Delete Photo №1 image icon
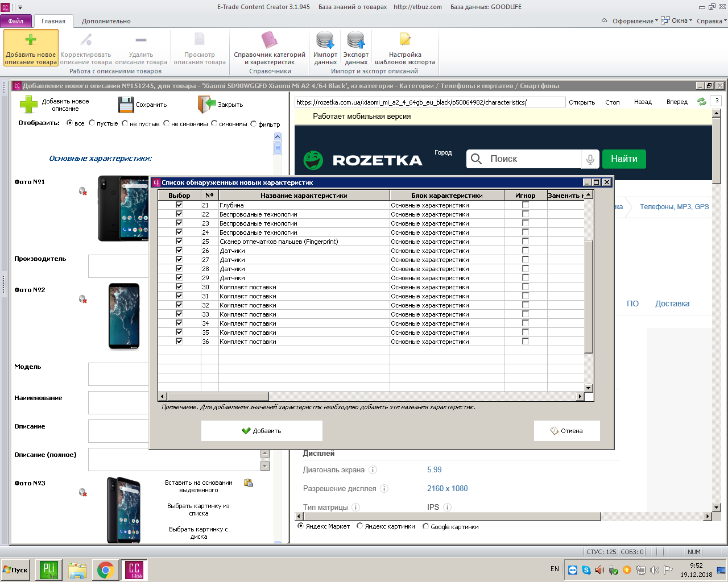This screenshot has width=728, height=582. click(x=83, y=191)
